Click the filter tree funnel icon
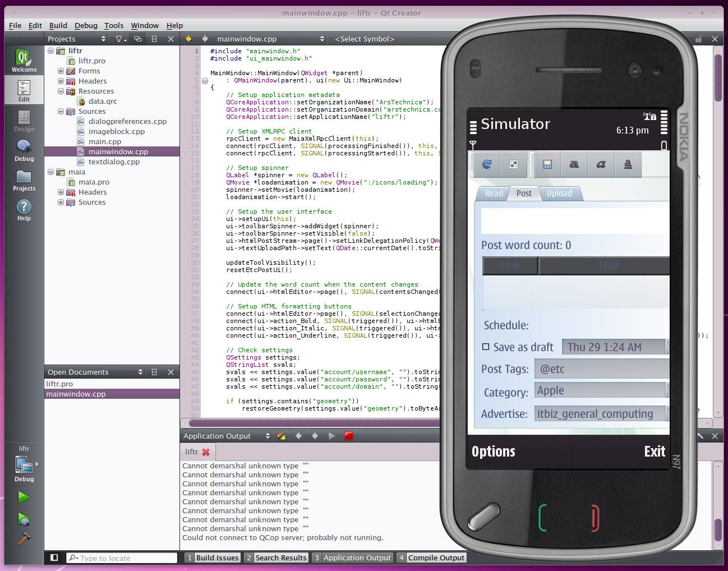Screen dimensions: 728x571 tap(121, 39)
